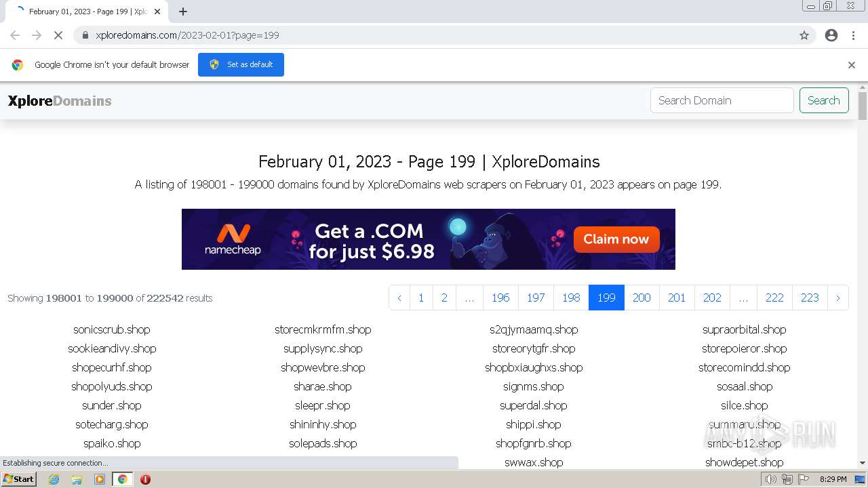Open superdal.shop domain link

click(x=534, y=405)
